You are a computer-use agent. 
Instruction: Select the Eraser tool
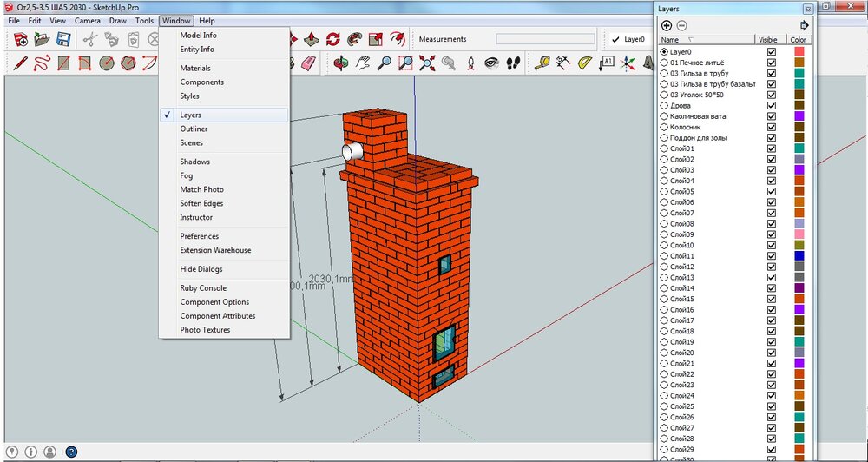coord(311,63)
